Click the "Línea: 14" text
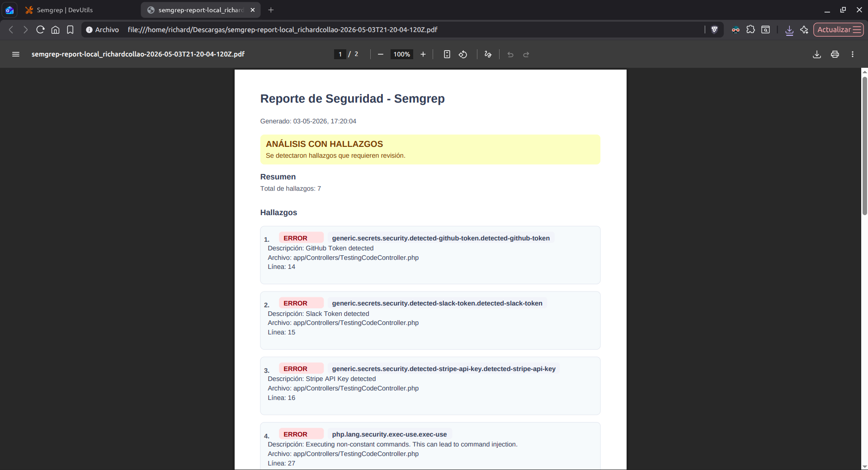The height and width of the screenshot is (470, 868). pos(281,267)
